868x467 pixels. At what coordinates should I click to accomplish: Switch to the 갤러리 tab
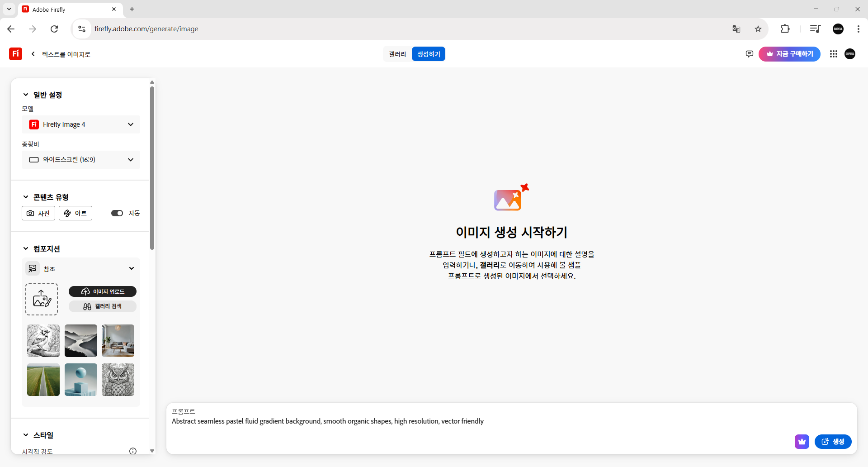coord(397,54)
